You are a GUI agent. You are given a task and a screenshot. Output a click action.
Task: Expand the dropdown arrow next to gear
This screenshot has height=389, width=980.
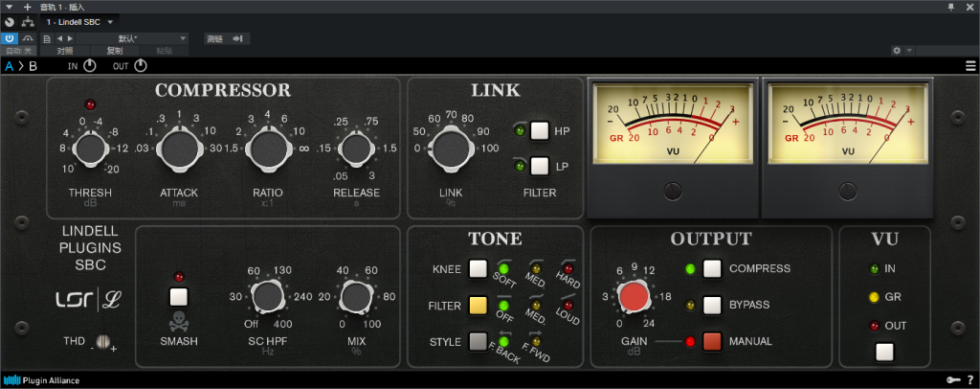pos(909,51)
